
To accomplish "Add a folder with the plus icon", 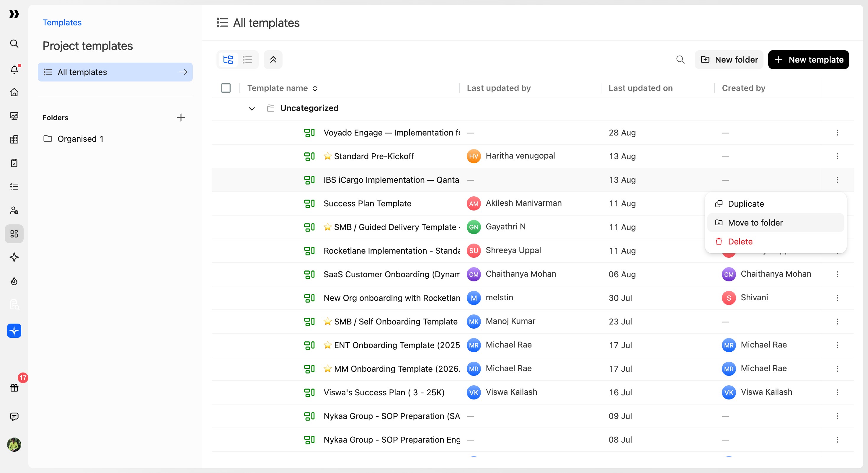I will tap(181, 117).
